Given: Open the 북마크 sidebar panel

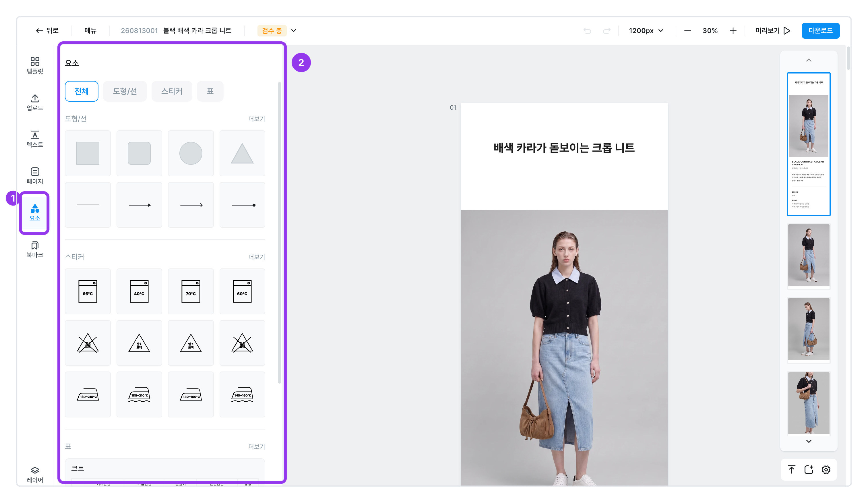Looking at the screenshot, I should tap(35, 249).
